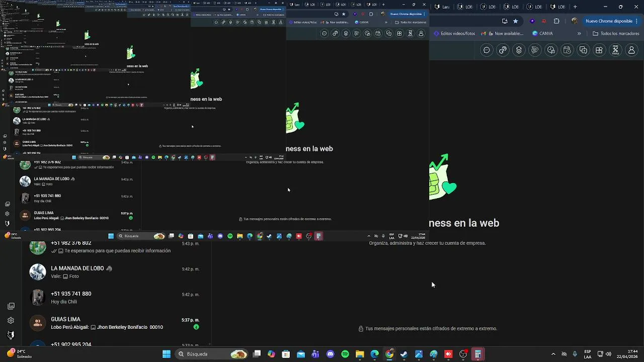Click the person profile icon in the largest extension toolbar

631,50
